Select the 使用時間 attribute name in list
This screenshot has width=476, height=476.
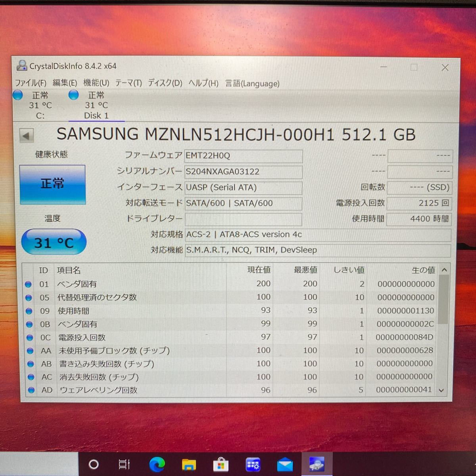coord(73,311)
